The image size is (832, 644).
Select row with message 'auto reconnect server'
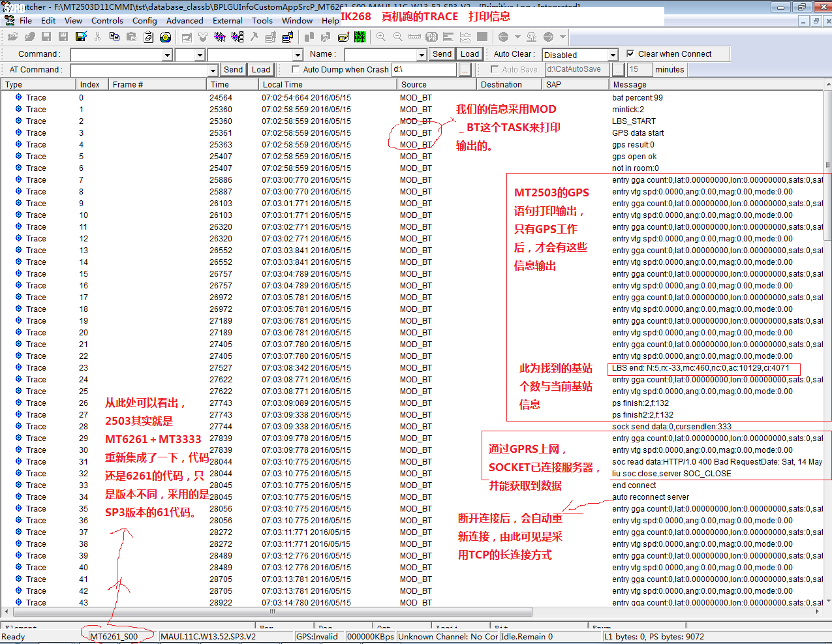(x=411, y=497)
